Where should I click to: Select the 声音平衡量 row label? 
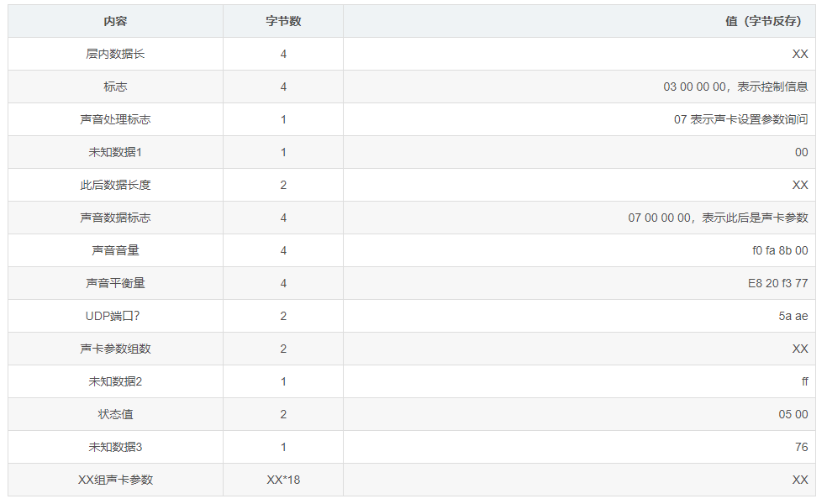click(115, 283)
